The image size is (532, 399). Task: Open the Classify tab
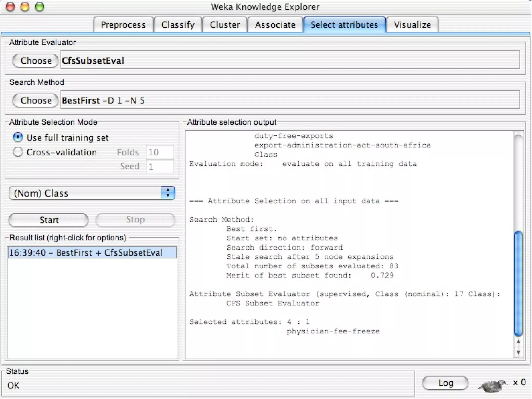click(x=178, y=25)
